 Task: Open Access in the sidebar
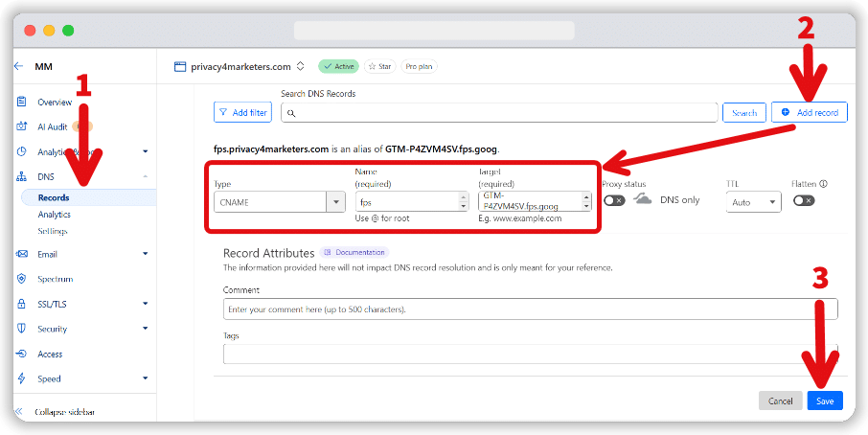(50, 355)
